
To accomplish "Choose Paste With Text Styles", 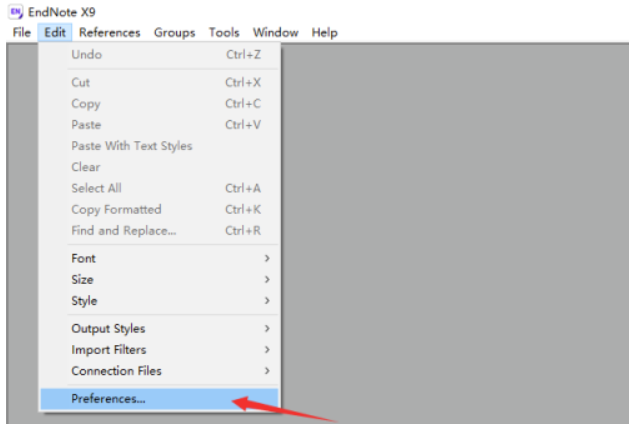I will pos(159,146).
